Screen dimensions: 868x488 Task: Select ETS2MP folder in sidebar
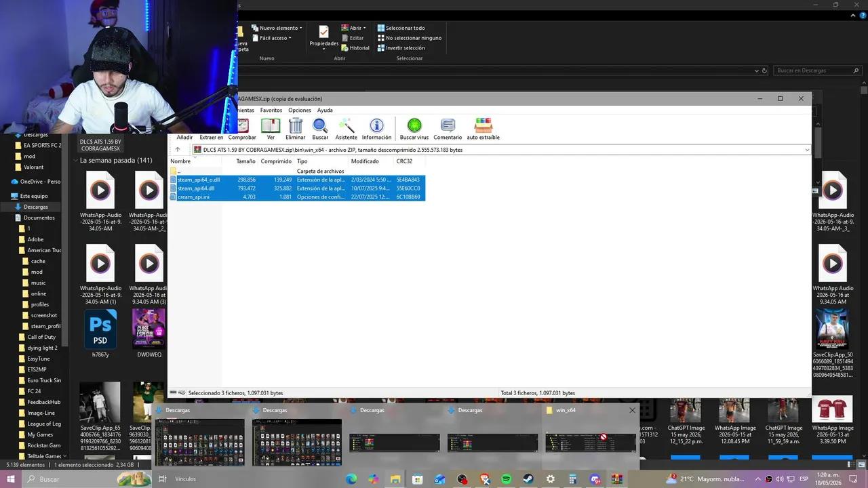[37, 369]
